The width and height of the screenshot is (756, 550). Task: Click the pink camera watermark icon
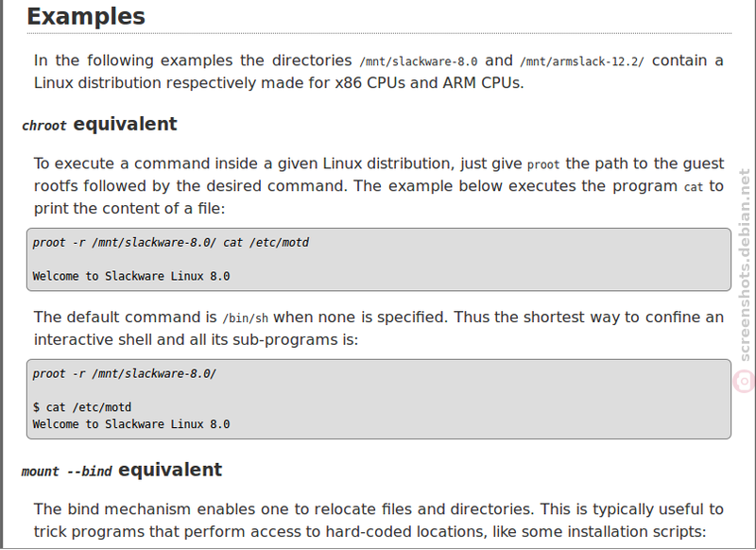point(745,381)
